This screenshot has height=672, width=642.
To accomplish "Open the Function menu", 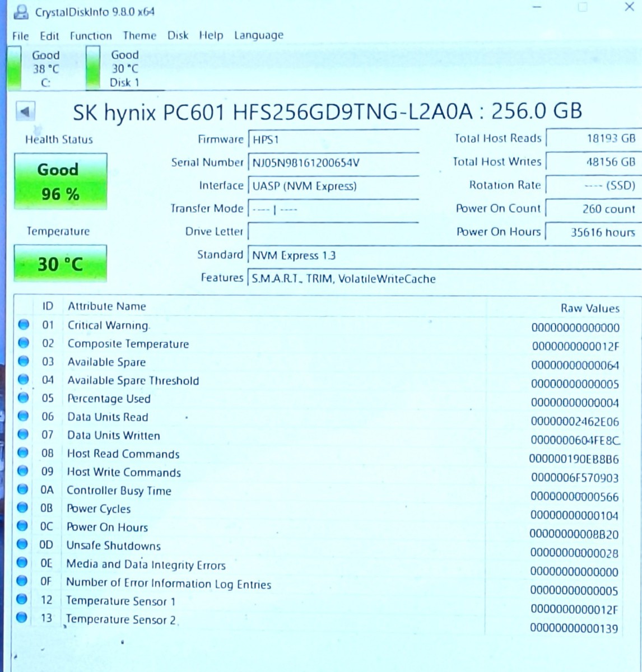I will point(91,36).
